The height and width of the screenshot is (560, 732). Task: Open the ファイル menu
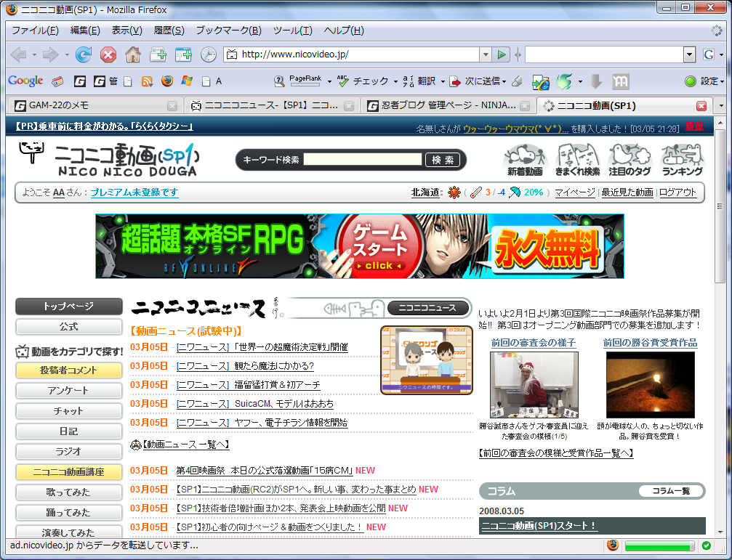point(35,31)
